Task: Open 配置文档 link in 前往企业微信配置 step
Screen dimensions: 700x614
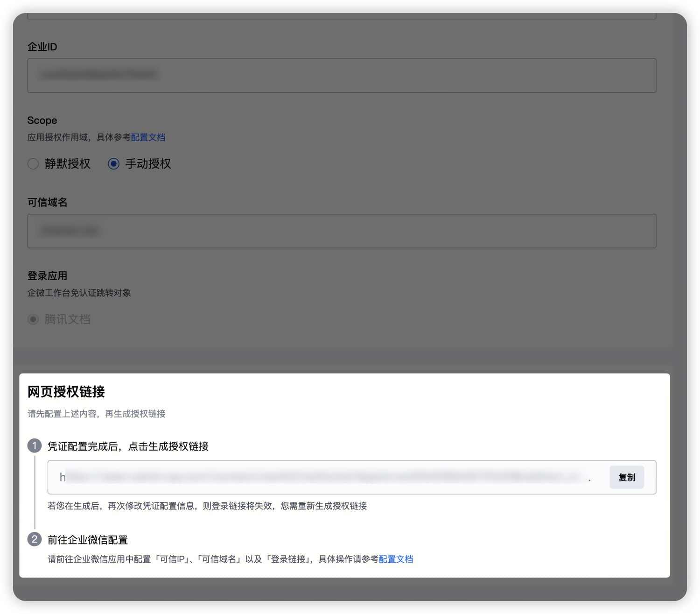Action: point(396,559)
